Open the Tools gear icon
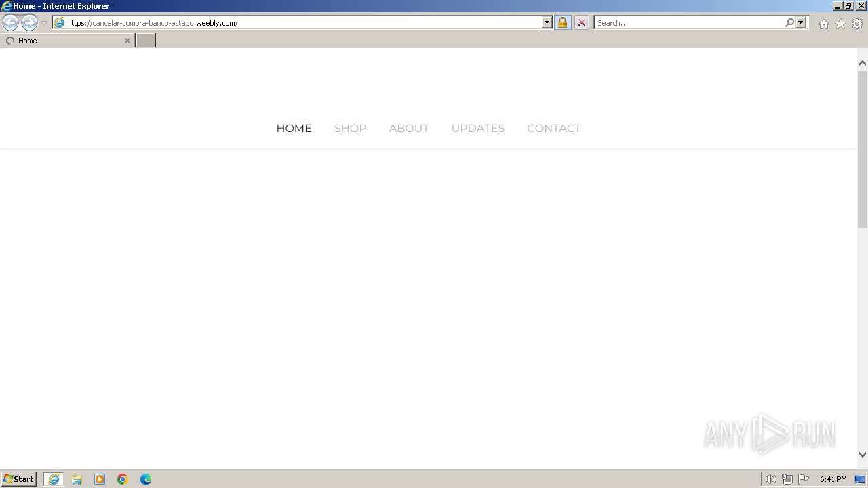Screen dimensions: 868x488 [x=857, y=24]
